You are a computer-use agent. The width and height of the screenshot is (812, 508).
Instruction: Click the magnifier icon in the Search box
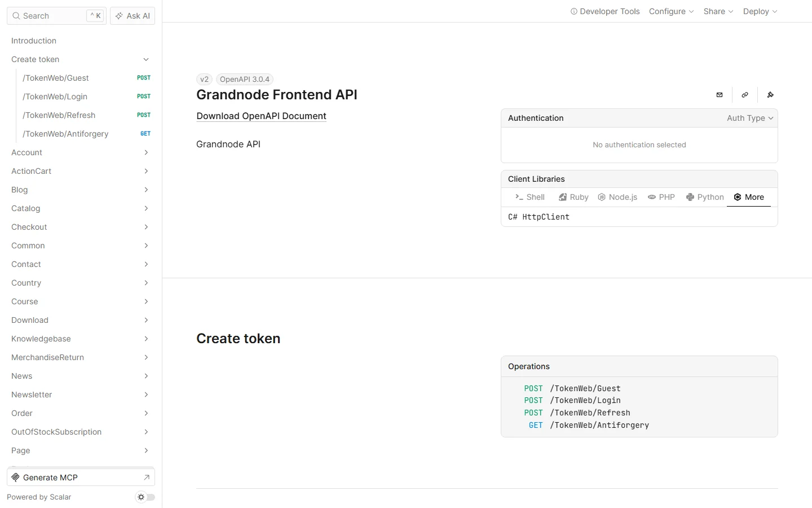click(16, 16)
